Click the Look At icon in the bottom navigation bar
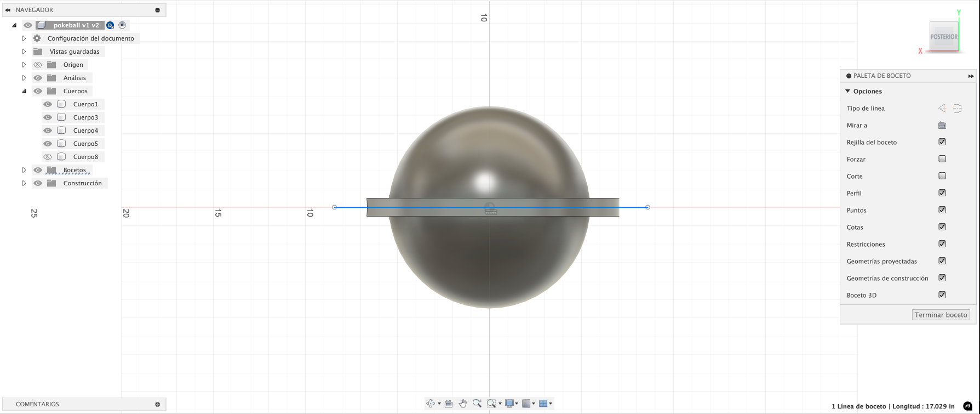The height and width of the screenshot is (414, 980). pos(449,404)
